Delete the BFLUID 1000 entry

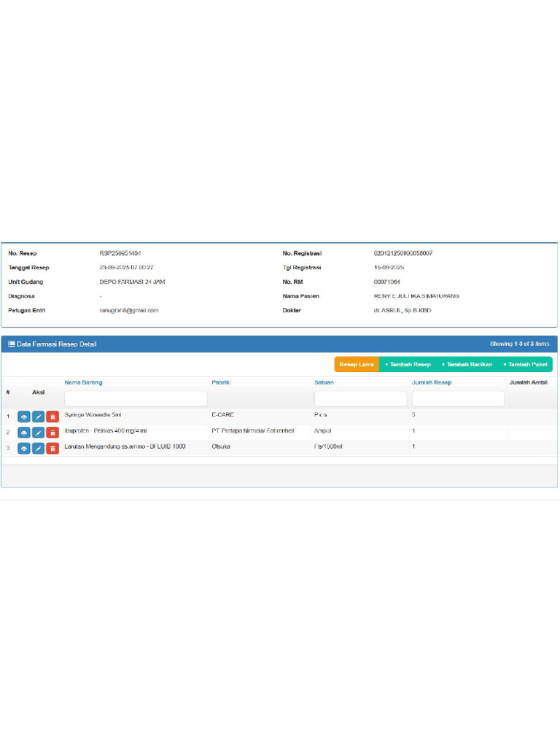[x=52, y=449]
